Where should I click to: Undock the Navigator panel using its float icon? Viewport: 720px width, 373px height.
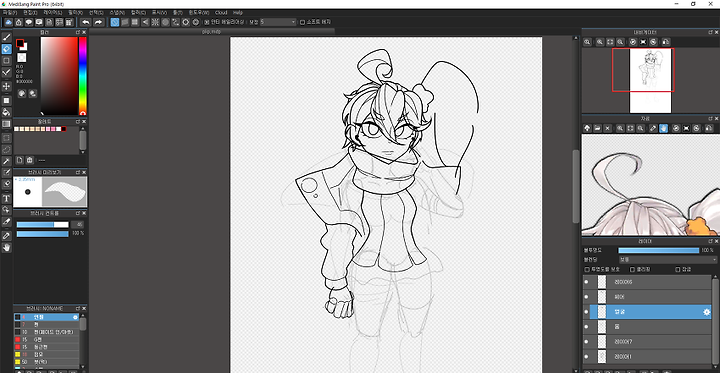tap(710, 32)
